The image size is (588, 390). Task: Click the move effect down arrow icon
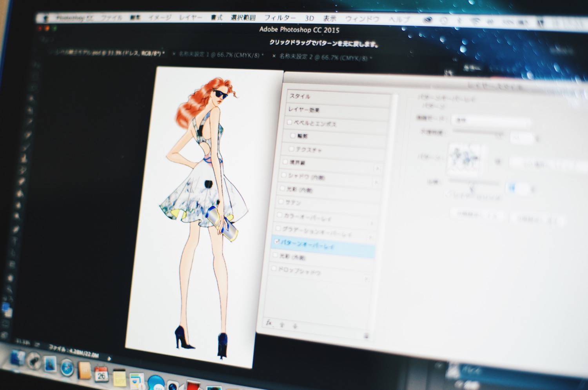point(295,326)
